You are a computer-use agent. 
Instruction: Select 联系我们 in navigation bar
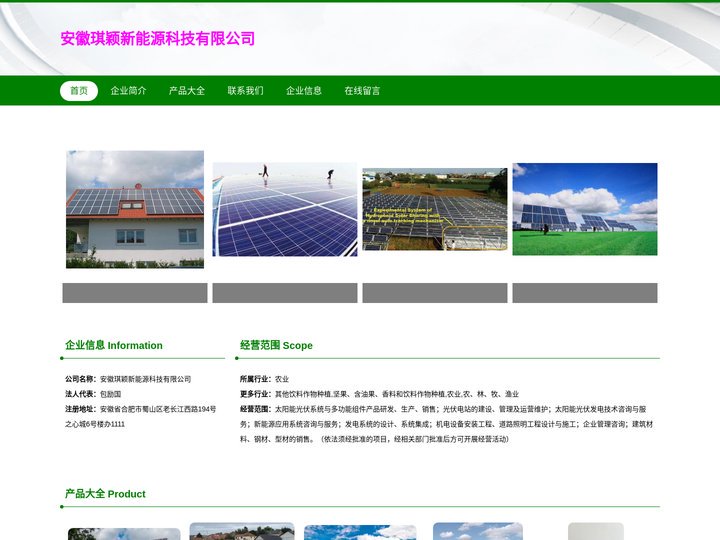pyautogui.click(x=246, y=91)
